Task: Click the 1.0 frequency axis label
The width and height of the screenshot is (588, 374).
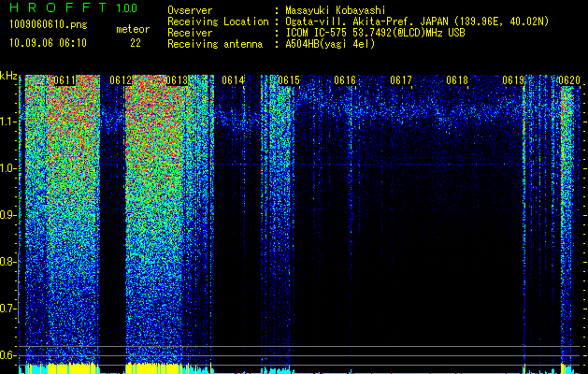Action: pyautogui.click(x=7, y=168)
